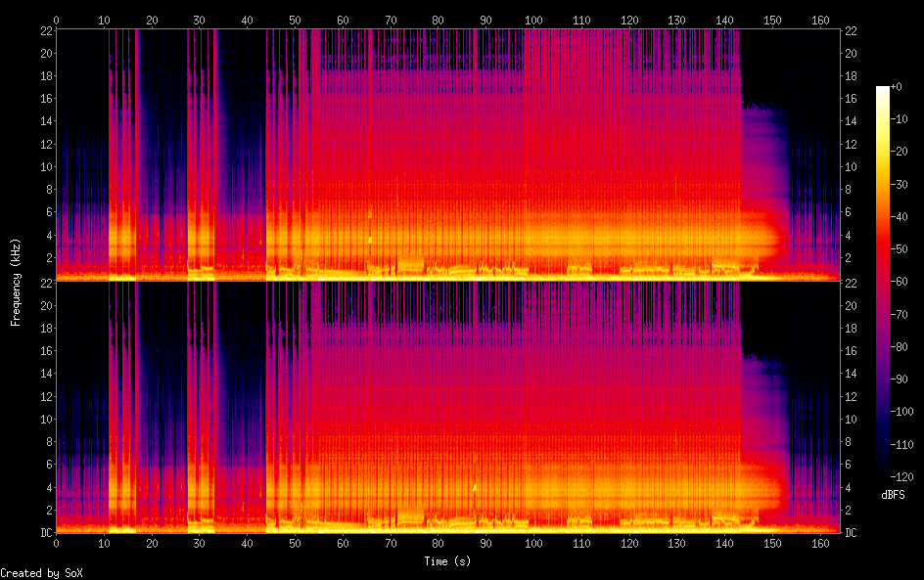Select the "Time (s)" axis title
The height and width of the screenshot is (580, 924).
448,561
